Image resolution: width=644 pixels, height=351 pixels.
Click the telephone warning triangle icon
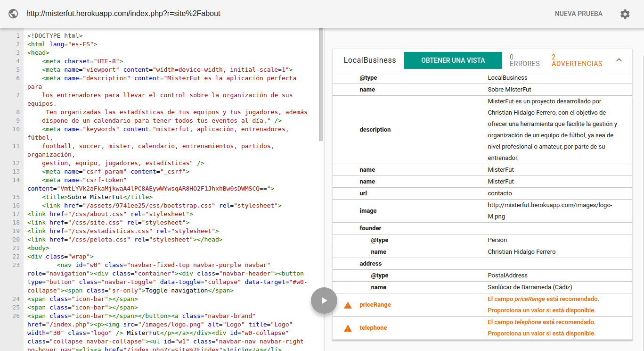click(348, 328)
